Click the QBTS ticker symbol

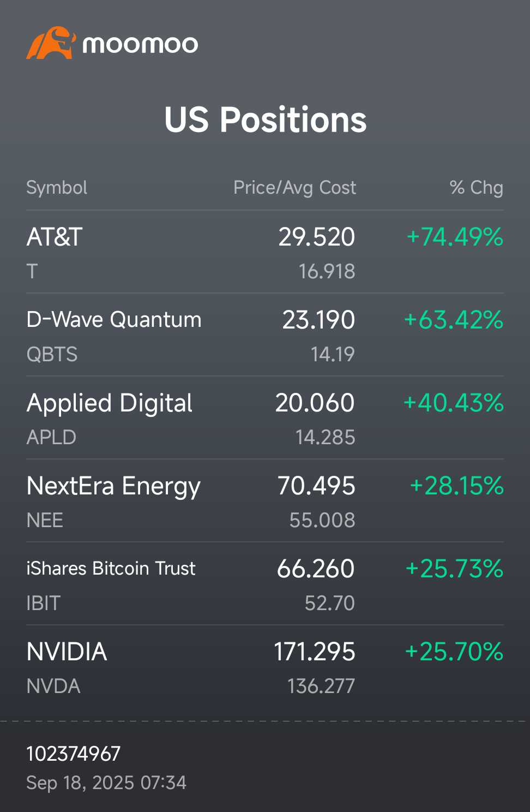52,355
